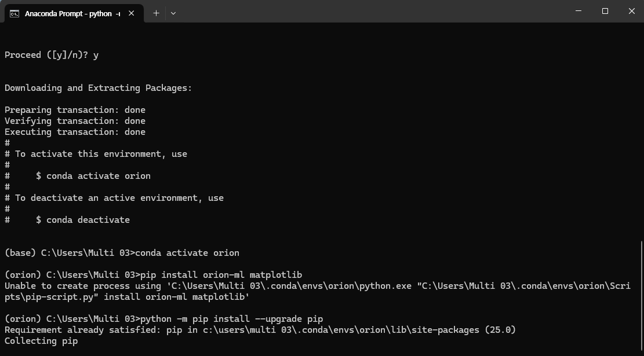Image resolution: width=644 pixels, height=356 pixels.
Task: Click the Anaconda Prompt tab terminal icon
Action: [14, 13]
